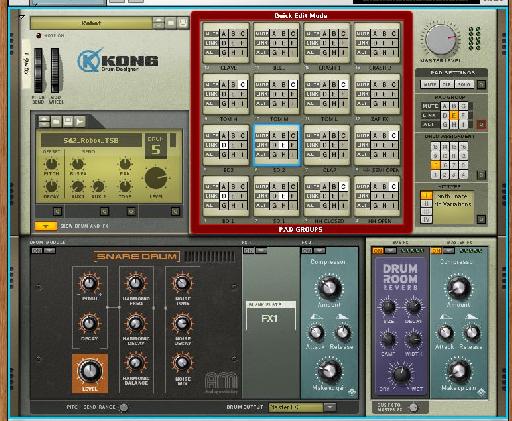Toggle group C on the Tom H pad
The image size is (512, 421).
(x=243, y=85)
